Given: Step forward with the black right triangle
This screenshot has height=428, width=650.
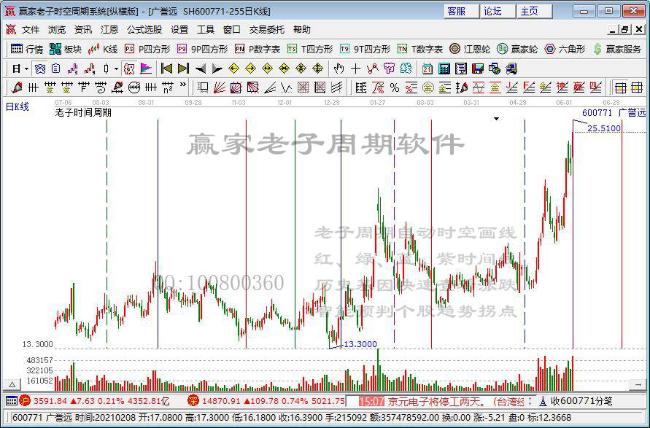Looking at the screenshot, I should (x=217, y=69).
